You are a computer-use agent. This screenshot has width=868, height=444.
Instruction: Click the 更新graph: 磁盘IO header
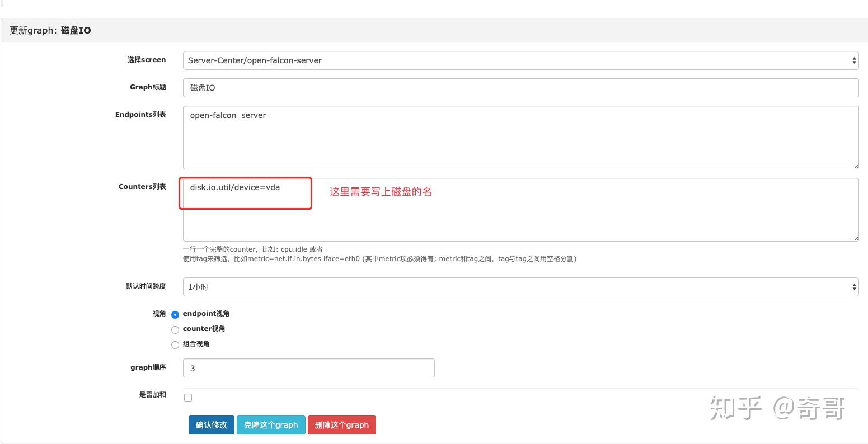[x=50, y=30]
